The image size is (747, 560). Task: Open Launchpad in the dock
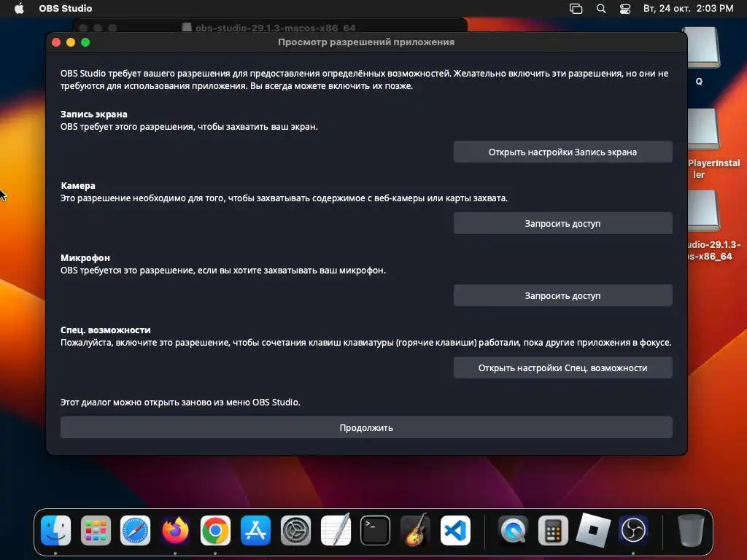point(96,531)
